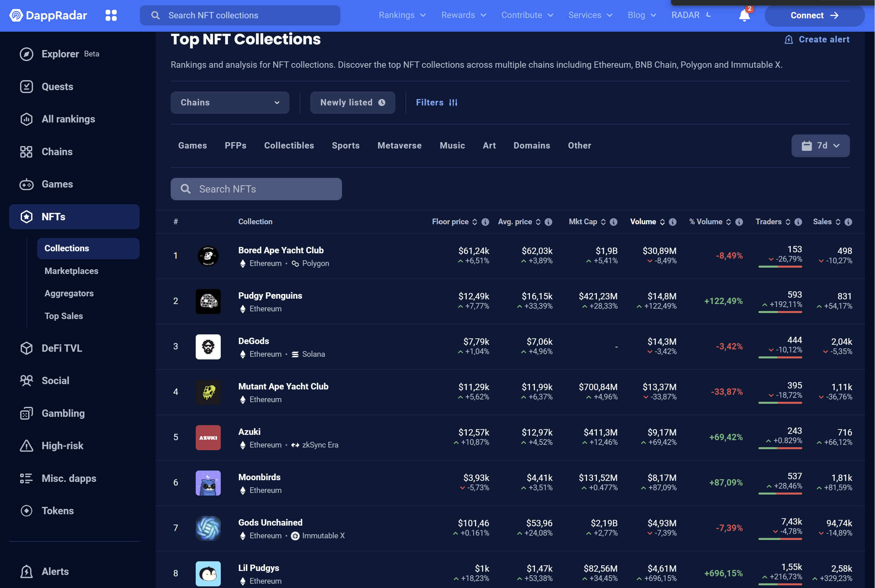875x588 pixels.
Task: Toggle sort on the Traders column
Action: click(x=787, y=222)
